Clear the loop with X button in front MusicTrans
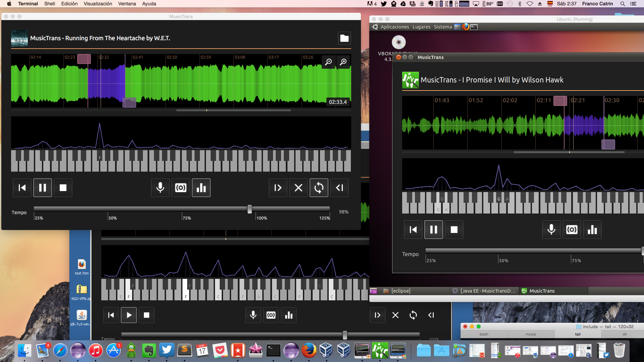This screenshot has width=644, height=362. [299, 188]
